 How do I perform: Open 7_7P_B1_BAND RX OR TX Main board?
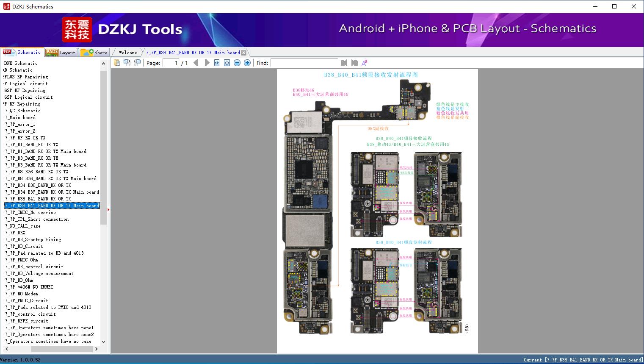[46, 151]
